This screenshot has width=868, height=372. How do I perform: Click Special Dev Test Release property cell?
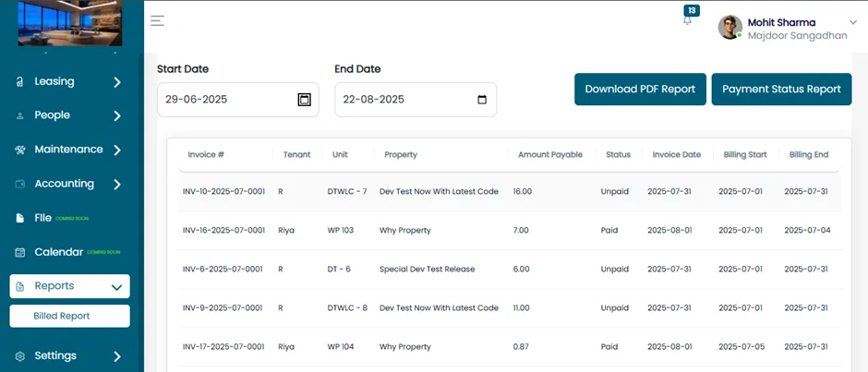point(428,269)
